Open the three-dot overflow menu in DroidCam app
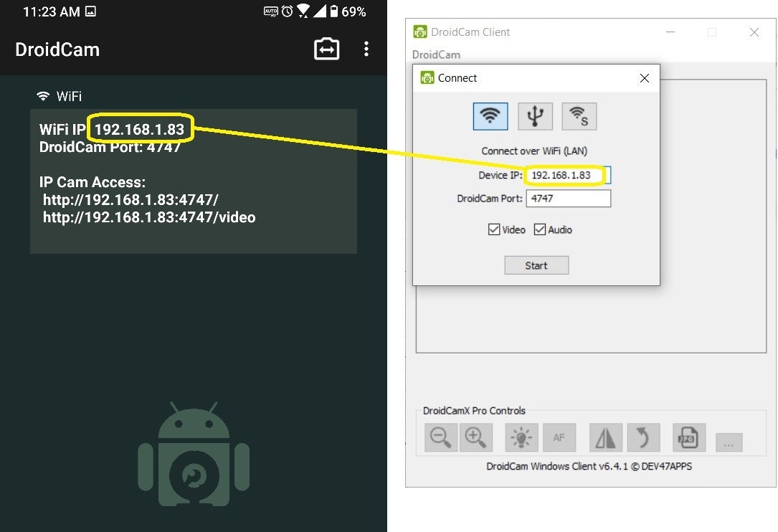778x532 pixels. 366,49
